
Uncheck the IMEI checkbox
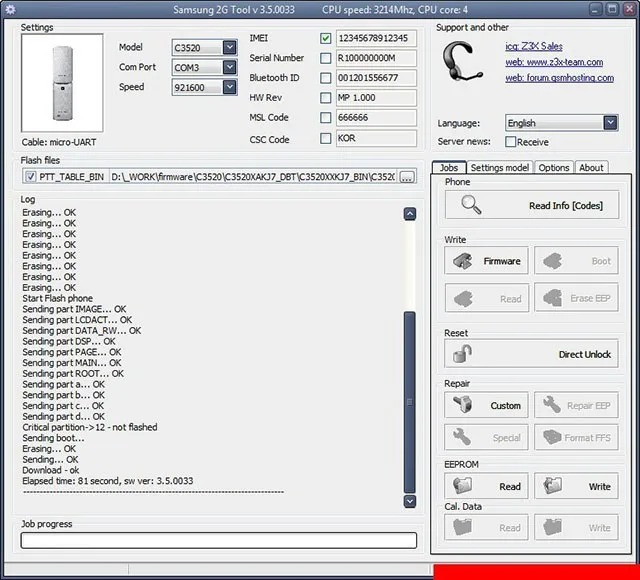tap(326, 39)
